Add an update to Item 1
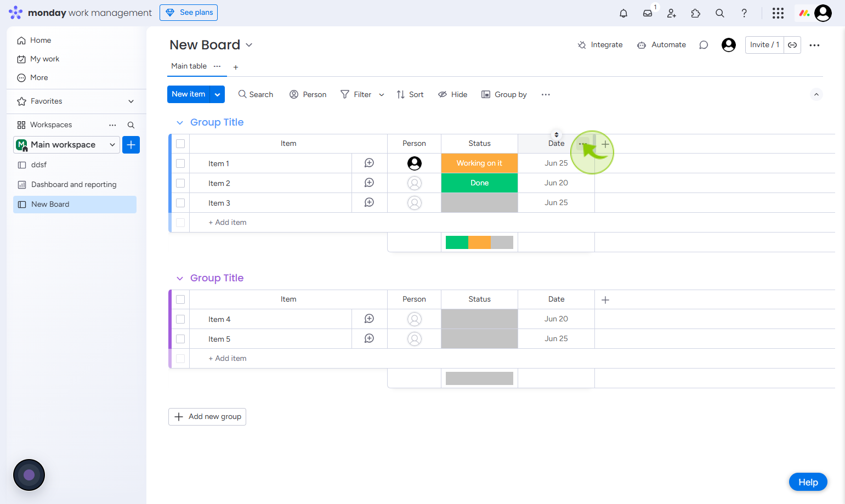The width and height of the screenshot is (845, 504). pos(370,163)
